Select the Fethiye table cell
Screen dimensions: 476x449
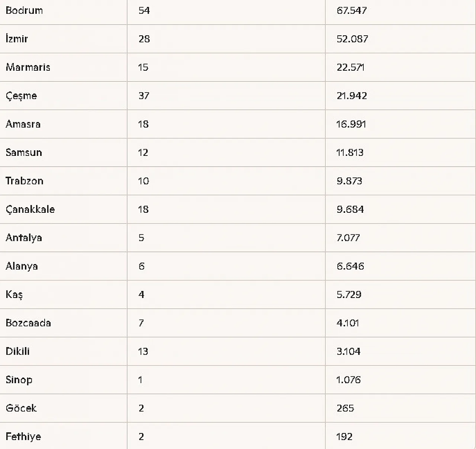click(x=23, y=436)
